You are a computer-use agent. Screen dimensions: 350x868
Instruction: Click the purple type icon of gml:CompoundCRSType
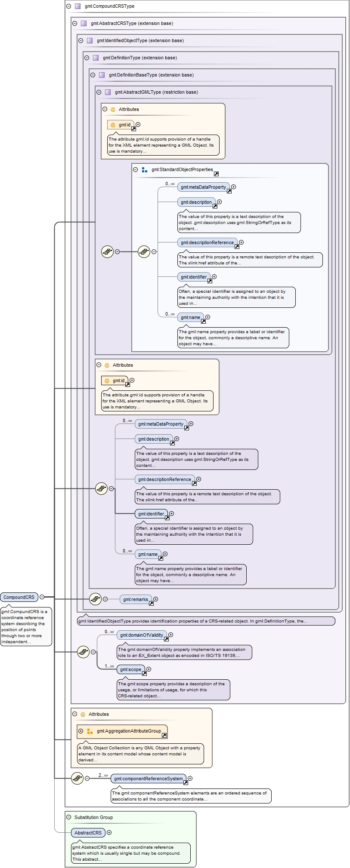pos(77,6)
